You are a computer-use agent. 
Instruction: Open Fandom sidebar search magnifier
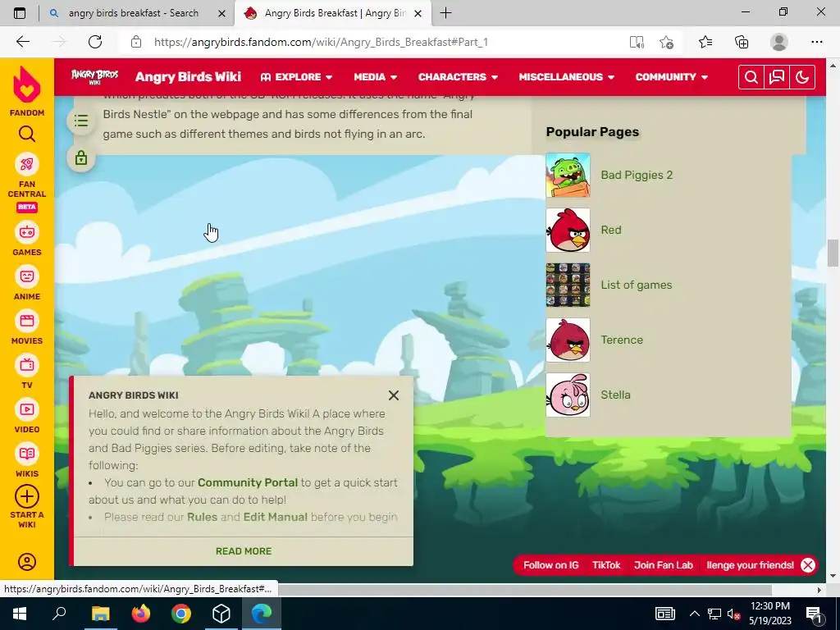click(27, 134)
